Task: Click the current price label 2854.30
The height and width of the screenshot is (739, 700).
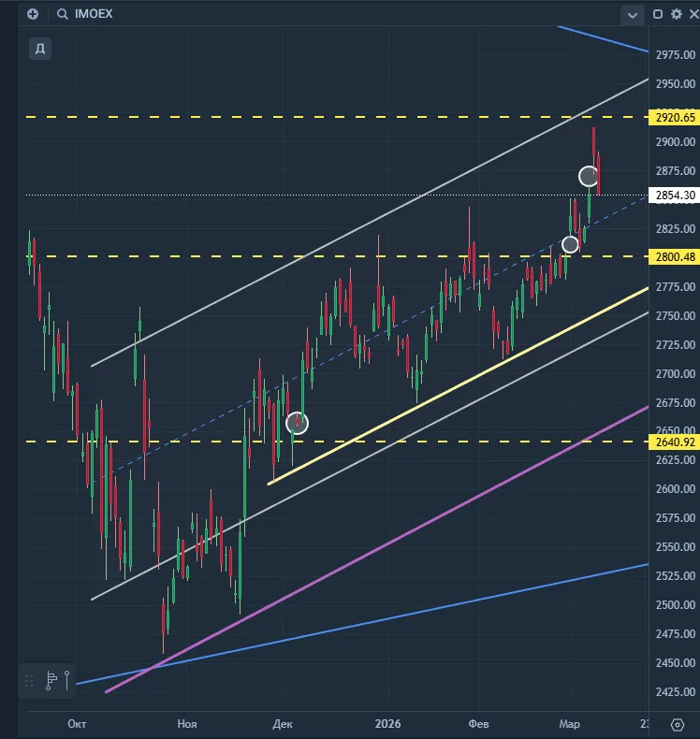Action: pos(675,196)
